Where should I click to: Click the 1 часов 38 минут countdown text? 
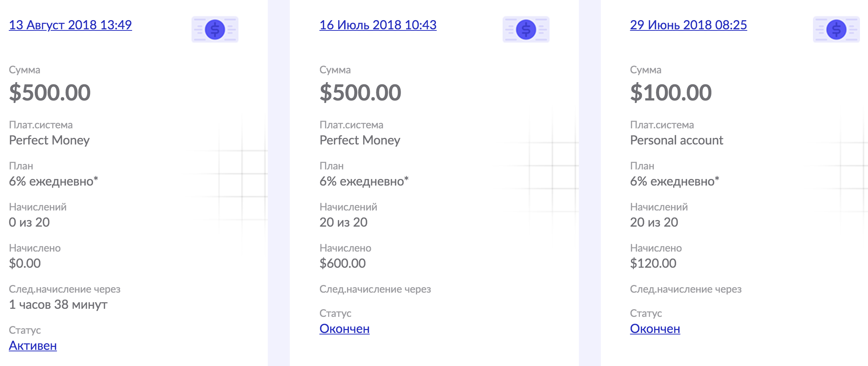pos(58,304)
